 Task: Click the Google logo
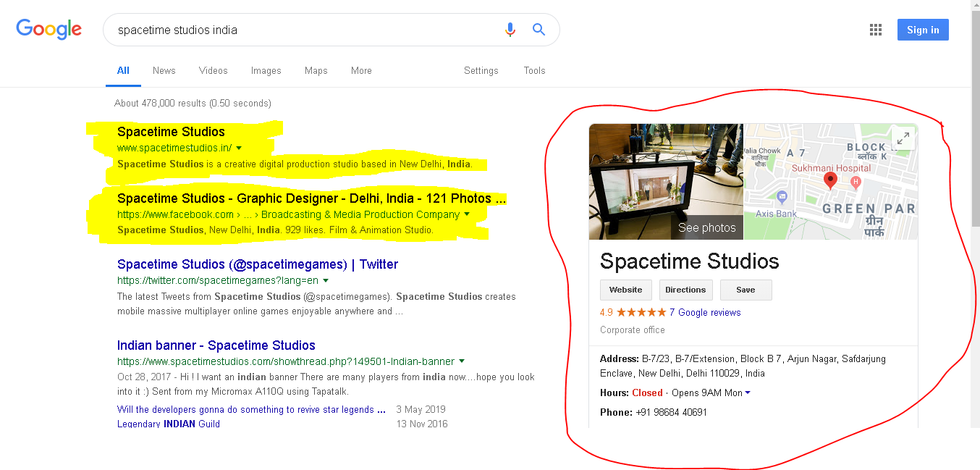48,29
